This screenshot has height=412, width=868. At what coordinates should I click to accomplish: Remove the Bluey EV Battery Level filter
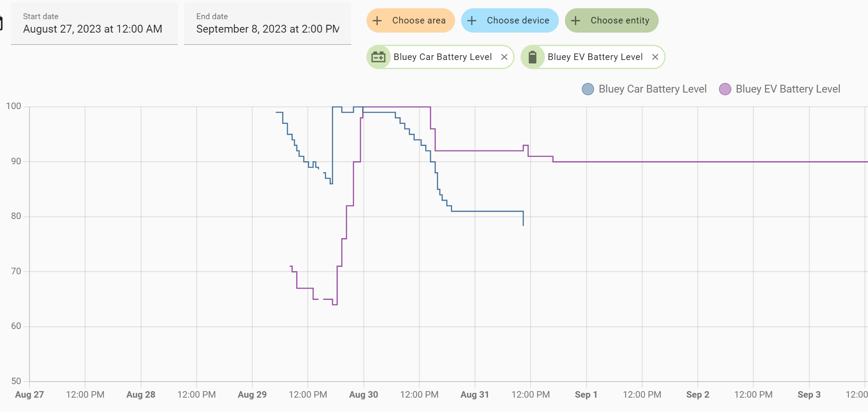[x=656, y=56]
